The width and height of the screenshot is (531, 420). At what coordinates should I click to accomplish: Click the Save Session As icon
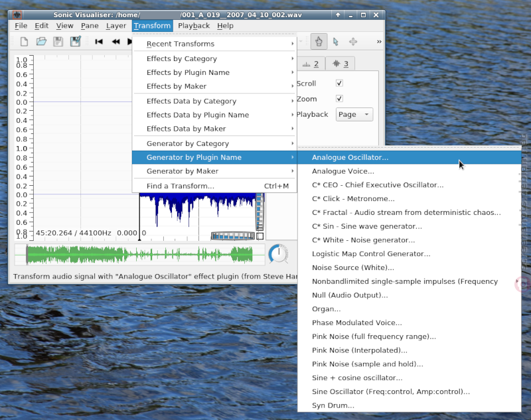(76, 42)
